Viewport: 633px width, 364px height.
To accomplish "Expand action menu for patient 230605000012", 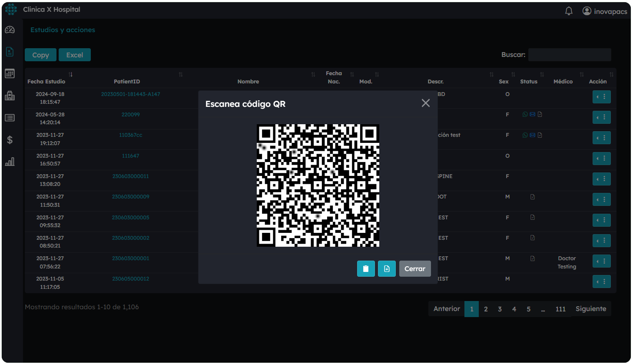I will [602, 281].
